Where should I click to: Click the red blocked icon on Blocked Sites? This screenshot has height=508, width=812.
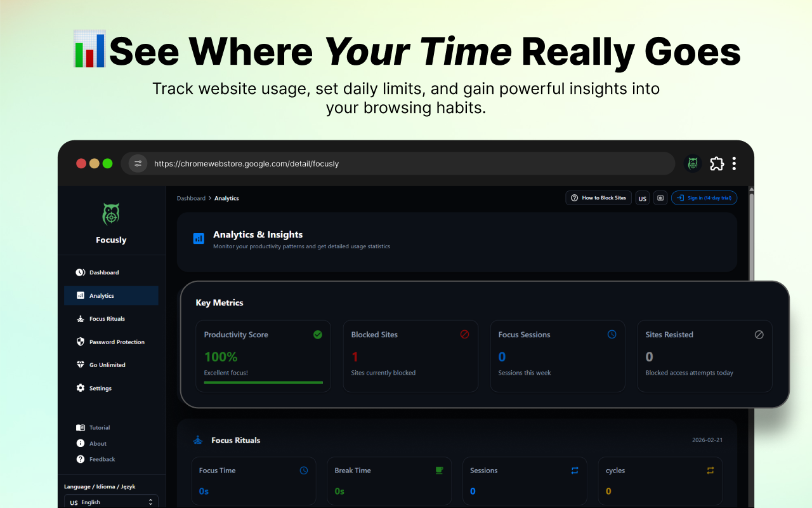(464, 335)
